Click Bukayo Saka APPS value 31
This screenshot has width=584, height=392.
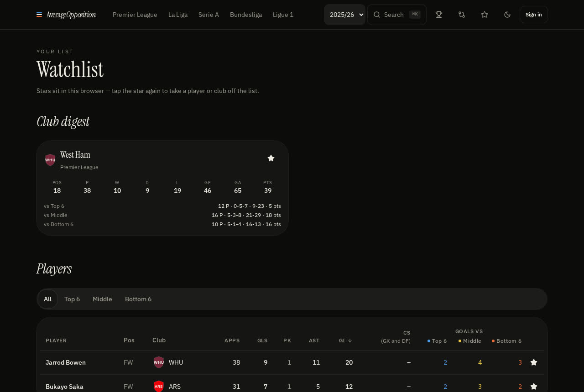point(236,387)
